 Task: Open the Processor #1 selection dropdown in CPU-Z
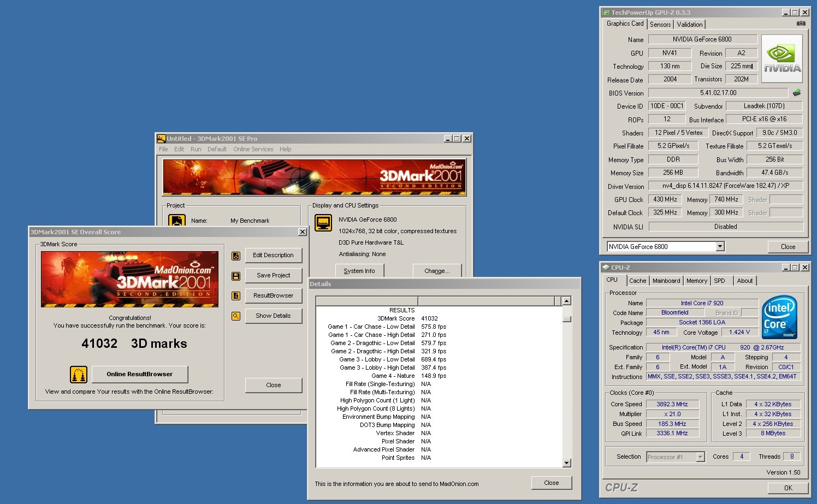tap(700, 457)
